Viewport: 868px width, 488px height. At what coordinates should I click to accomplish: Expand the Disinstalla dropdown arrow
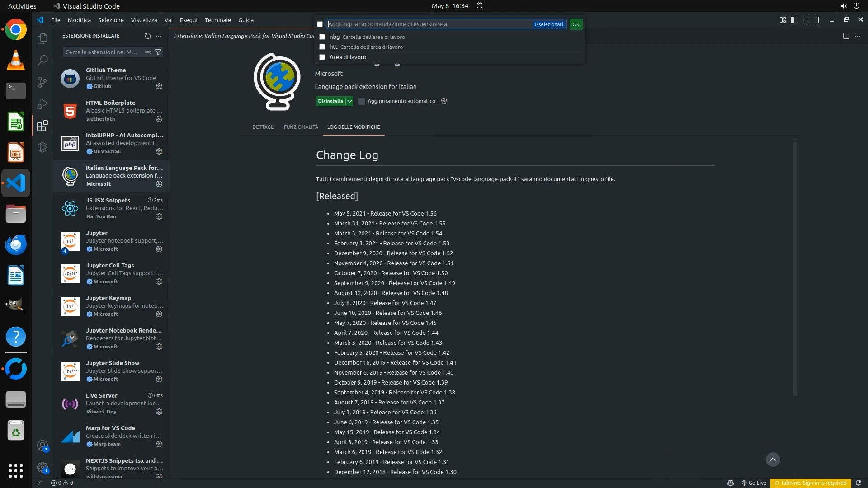[x=349, y=101]
